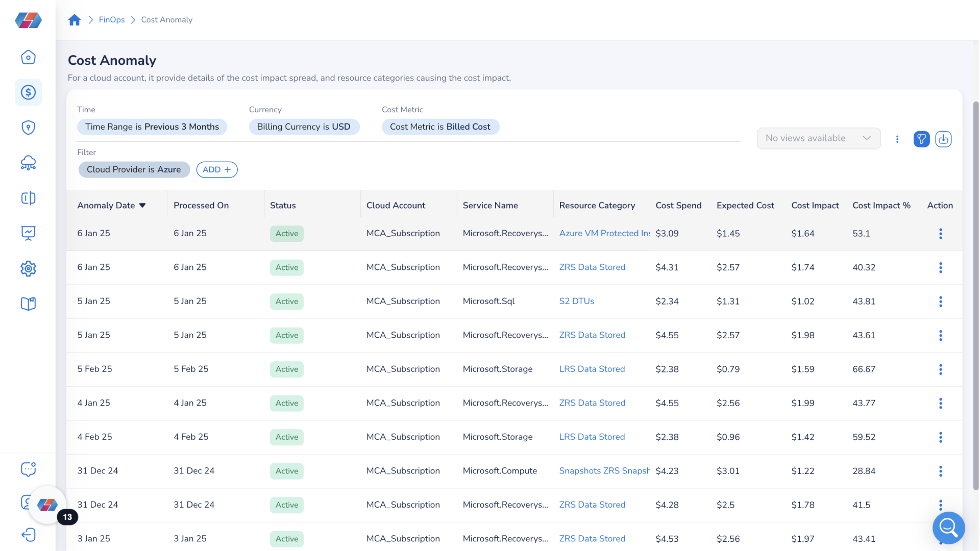Click Active status in the S2 DTUs row
Viewport: 980px width, 551px height.
286,302
